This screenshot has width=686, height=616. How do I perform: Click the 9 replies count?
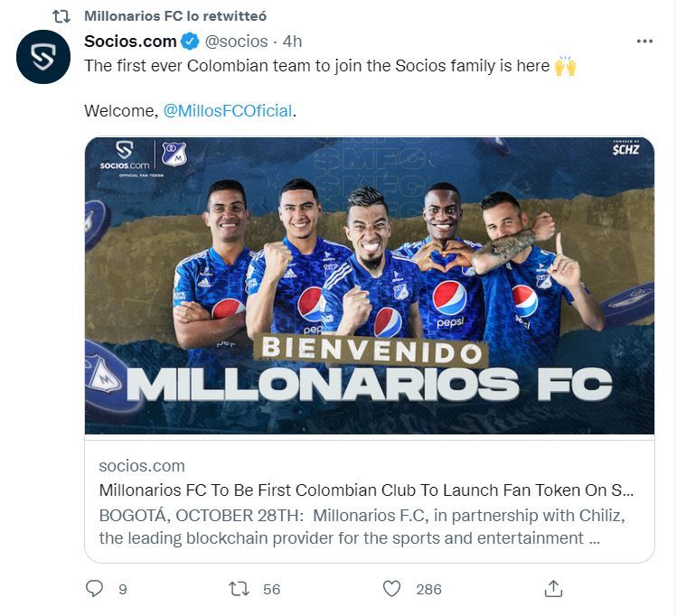[x=122, y=589]
